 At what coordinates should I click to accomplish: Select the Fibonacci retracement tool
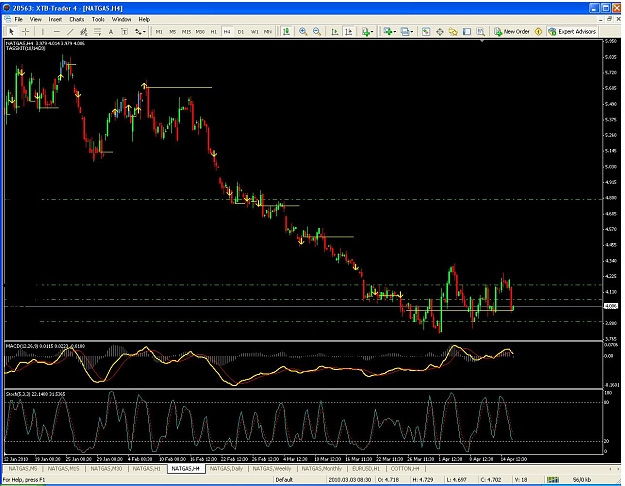click(97, 31)
